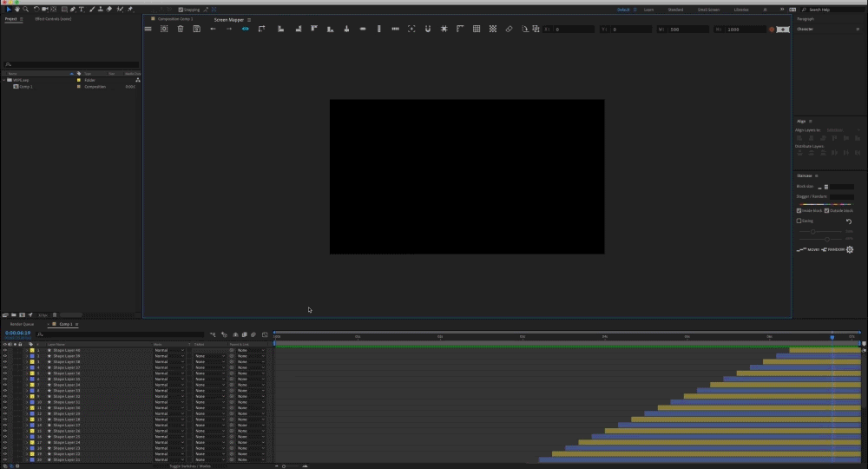This screenshot has height=469, width=868.
Task: Switch to the Learn workspace
Action: 648,10
